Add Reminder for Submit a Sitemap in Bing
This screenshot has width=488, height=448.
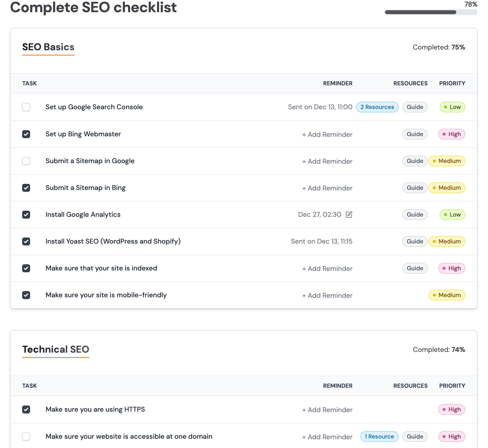point(327,188)
